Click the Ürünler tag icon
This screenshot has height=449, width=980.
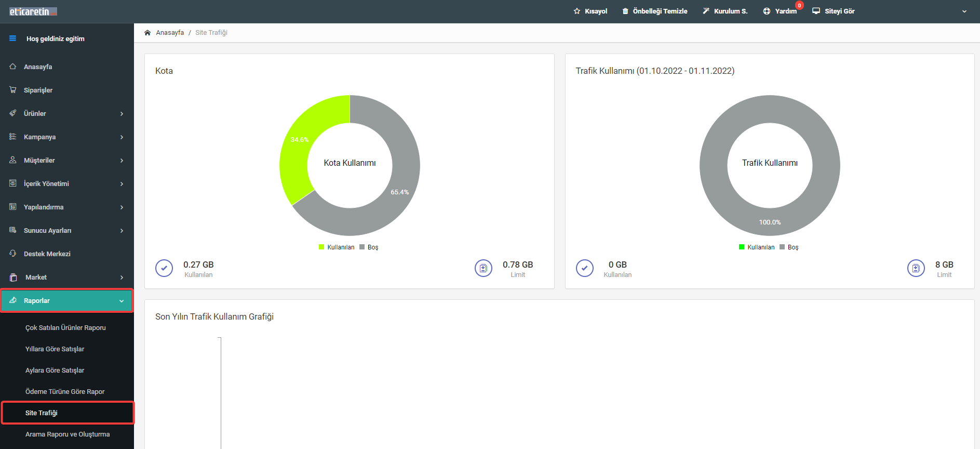pos(13,113)
